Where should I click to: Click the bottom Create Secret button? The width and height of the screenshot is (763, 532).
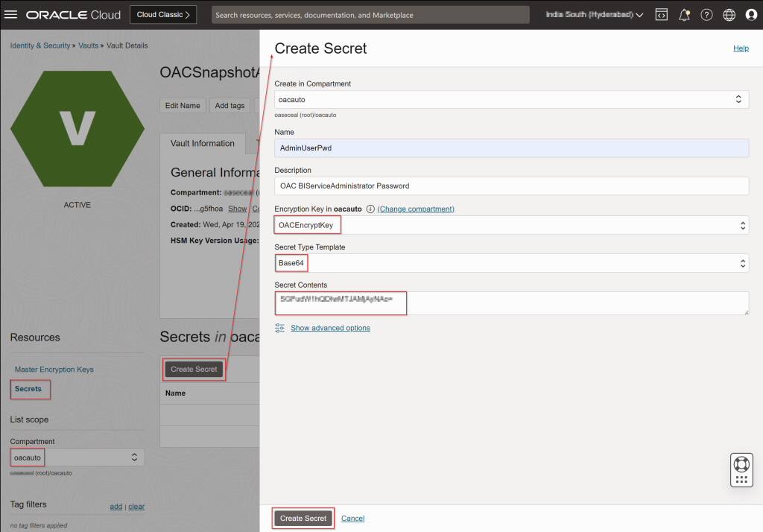(x=303, y=518)
